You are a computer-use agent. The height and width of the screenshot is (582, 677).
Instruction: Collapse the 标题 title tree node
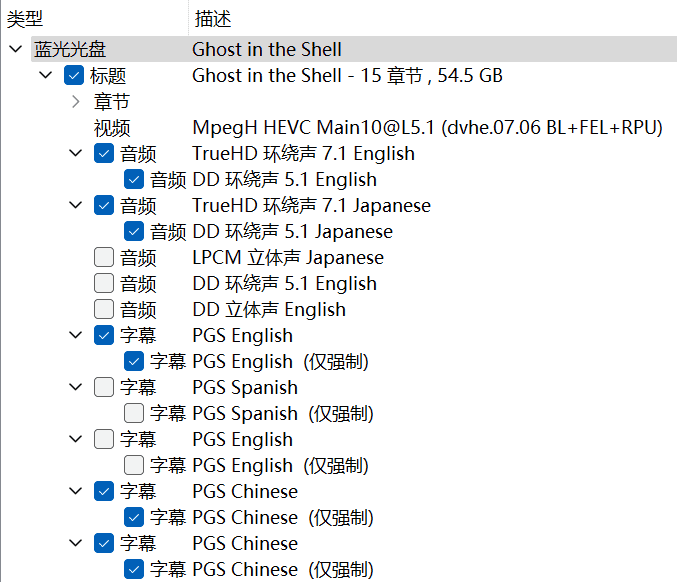point(46,76)
